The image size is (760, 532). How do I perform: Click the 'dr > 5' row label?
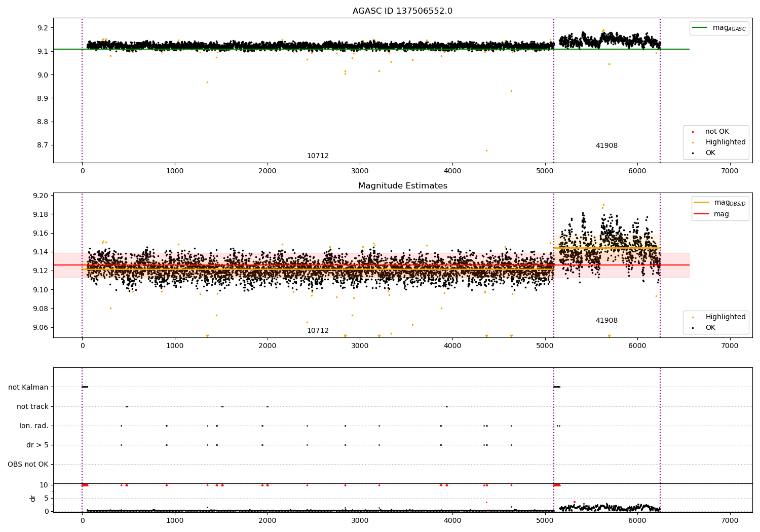[x=37, y=445]
